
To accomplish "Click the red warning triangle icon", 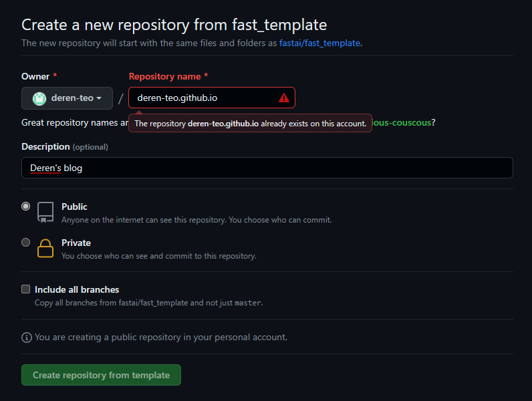I will pos(283,98).
